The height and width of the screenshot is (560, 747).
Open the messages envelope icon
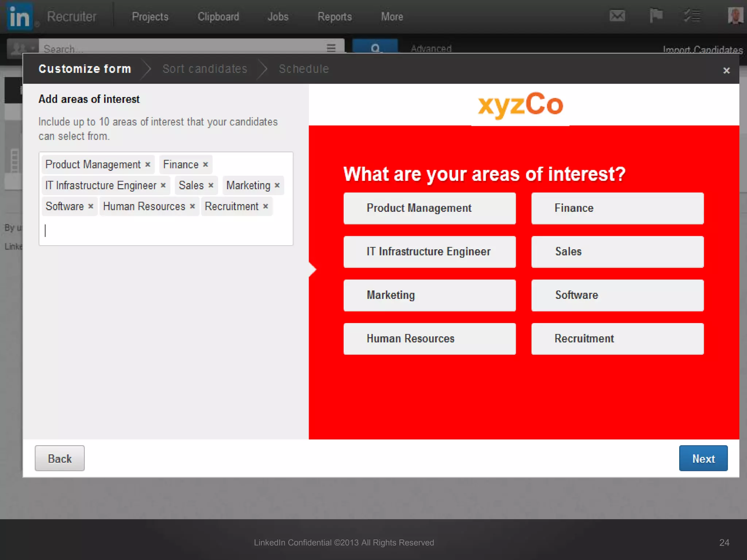(x=617, y=16)
